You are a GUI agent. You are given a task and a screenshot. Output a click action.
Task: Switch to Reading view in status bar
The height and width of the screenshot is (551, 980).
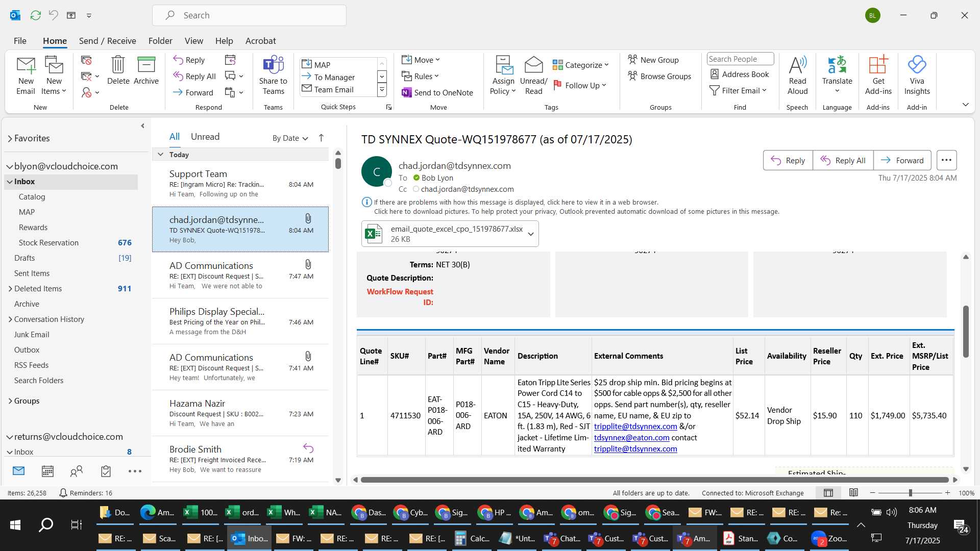[853, 493]
